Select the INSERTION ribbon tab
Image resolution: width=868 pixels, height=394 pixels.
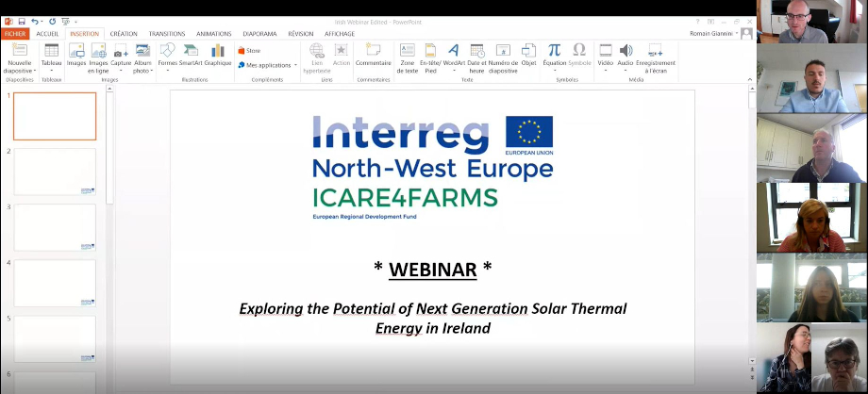(x=84, y=34)
